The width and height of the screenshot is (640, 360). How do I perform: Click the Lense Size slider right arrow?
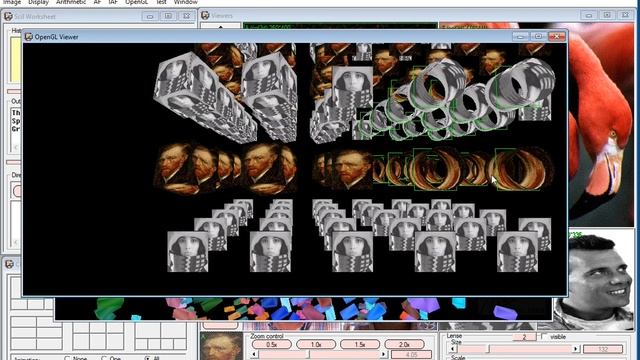[575, 349]
